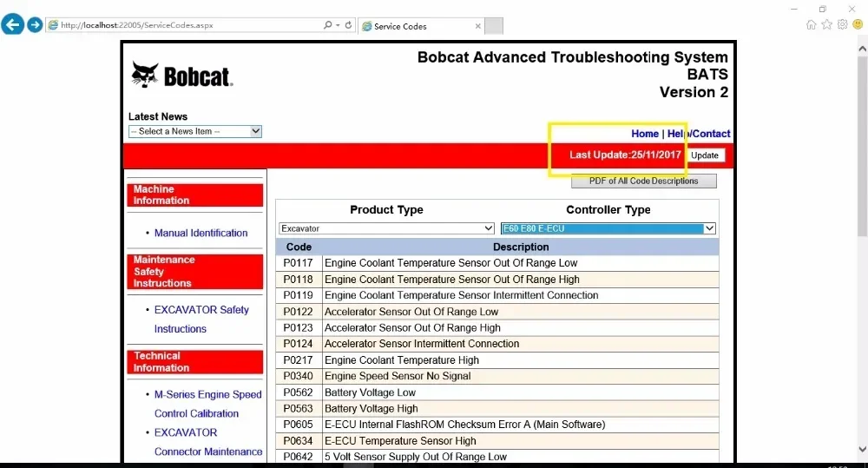Screen dimensions: 868x468
Task: Click 'E-ECU Internal FlashROM Checksum Error A' description
Action: (x=465, y=425)
